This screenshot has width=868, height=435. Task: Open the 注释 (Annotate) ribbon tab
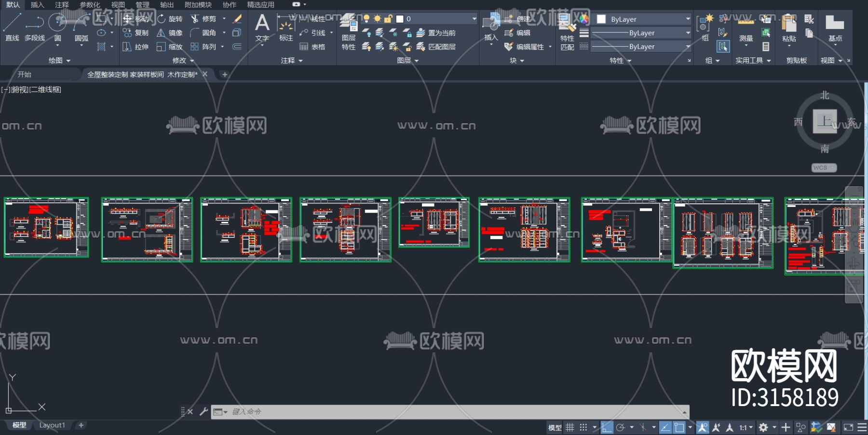pos(62,5)
